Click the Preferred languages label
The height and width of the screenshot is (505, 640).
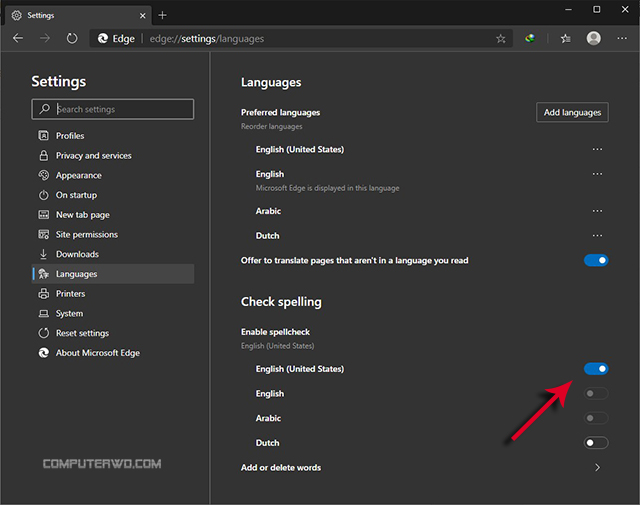280,112
